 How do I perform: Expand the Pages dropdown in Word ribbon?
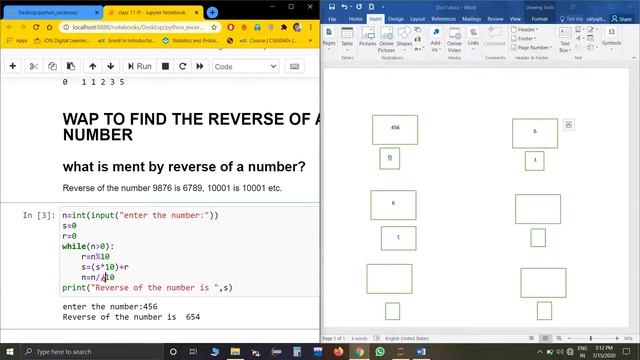tap(329, 39)
